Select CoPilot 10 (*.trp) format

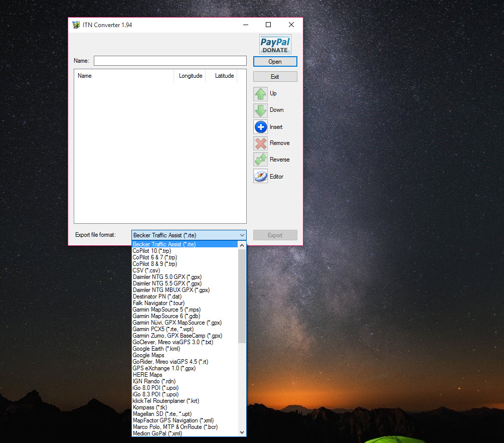[x=185, y=251]
